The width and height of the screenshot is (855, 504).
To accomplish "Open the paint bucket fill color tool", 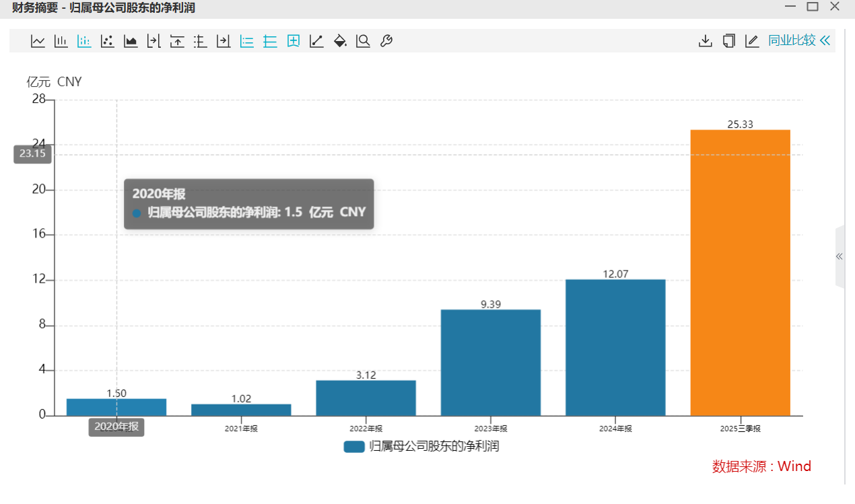I will [340, 41].
